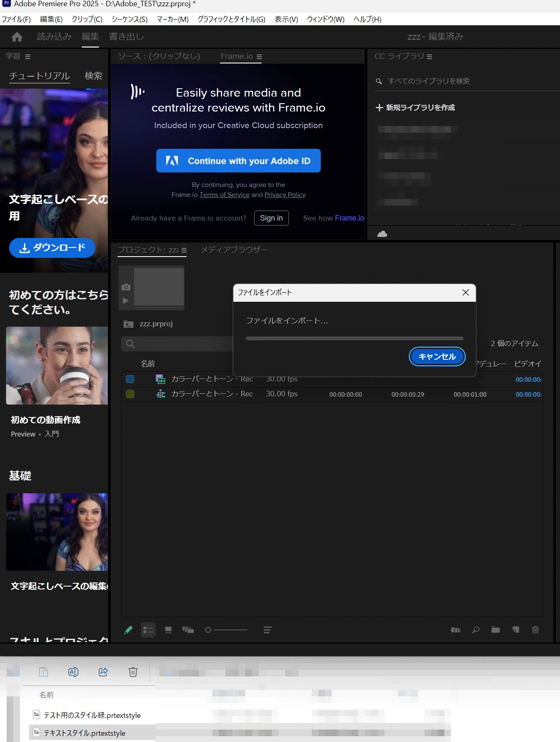Close the ファイルをインポート dialog
Viewport: 560px width, 742px height.
pyautogui.click(x=465, y=293)
